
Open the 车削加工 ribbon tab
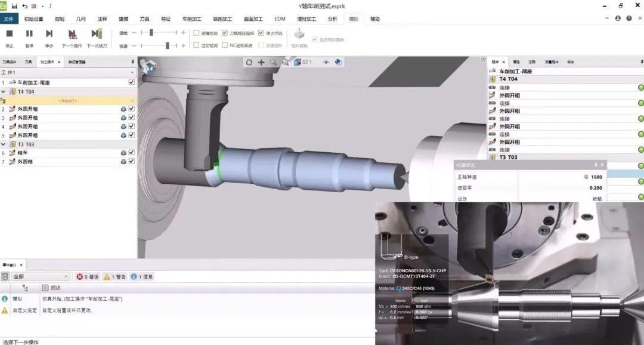point(193,19)
